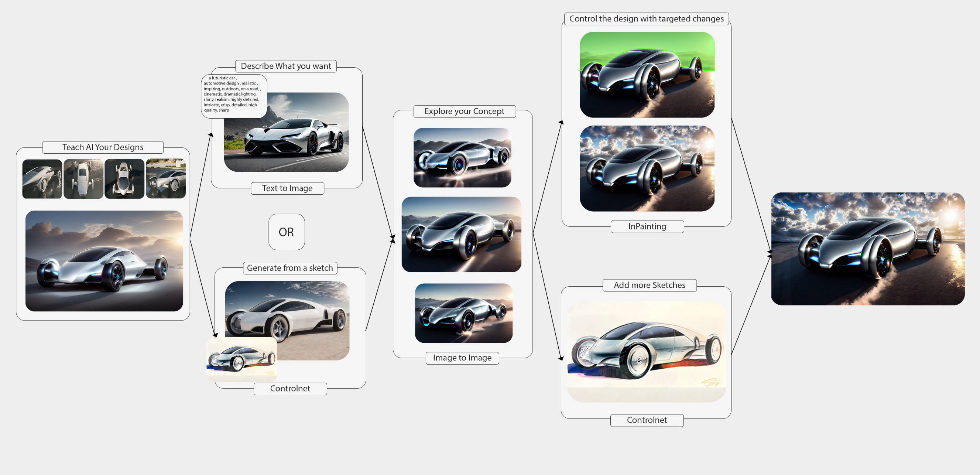Click the 'Generate from a sketch' heading
Screen dimensions: 980x475
click(290, 268)
